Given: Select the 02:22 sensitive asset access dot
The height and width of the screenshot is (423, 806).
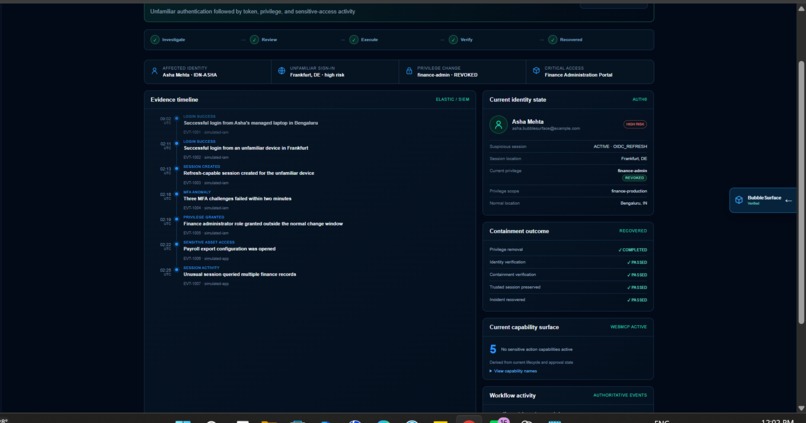Looking at the screenshot, I should coord(176,244).
